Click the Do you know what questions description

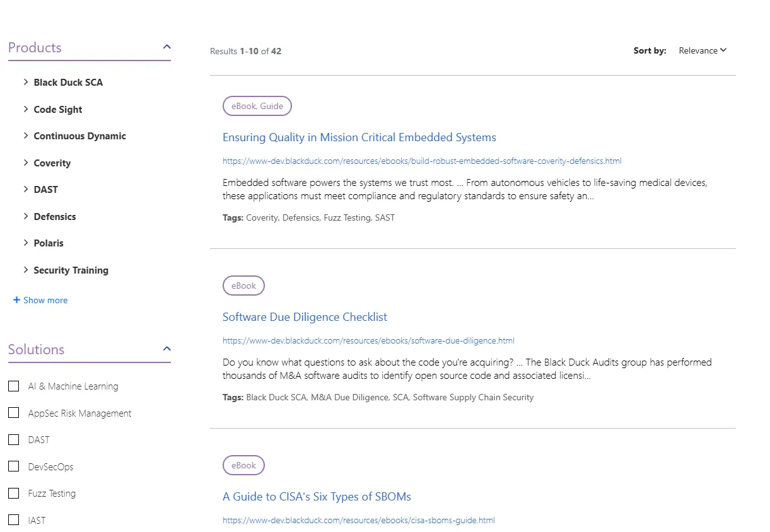(x=467, y=369)
